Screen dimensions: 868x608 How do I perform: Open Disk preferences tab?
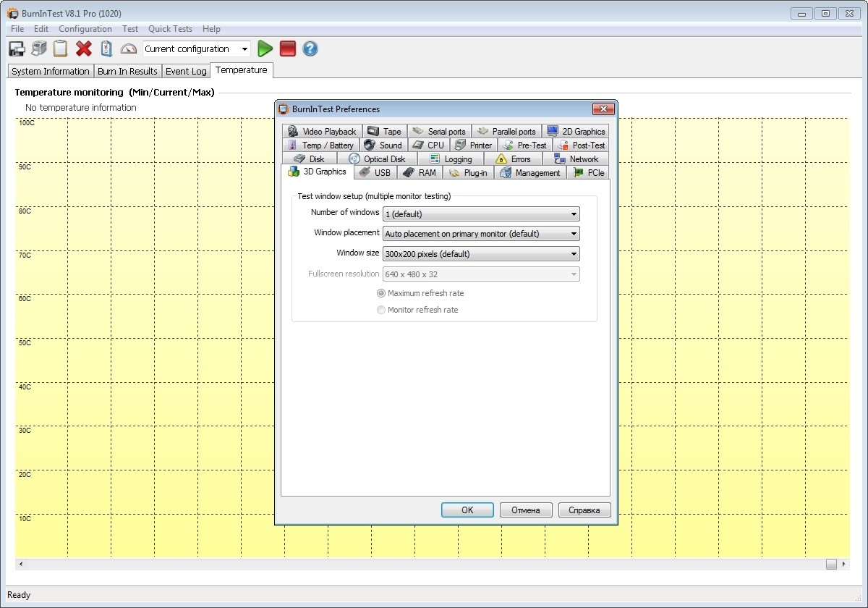[310, 159]
